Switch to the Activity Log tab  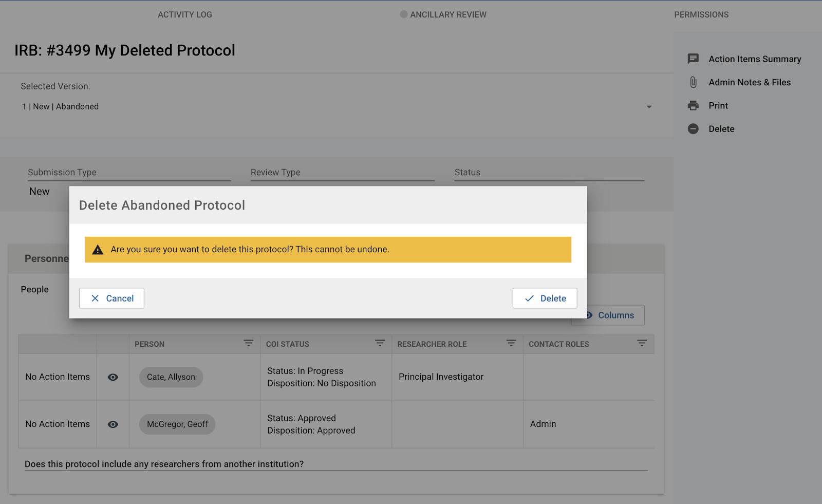185,14
